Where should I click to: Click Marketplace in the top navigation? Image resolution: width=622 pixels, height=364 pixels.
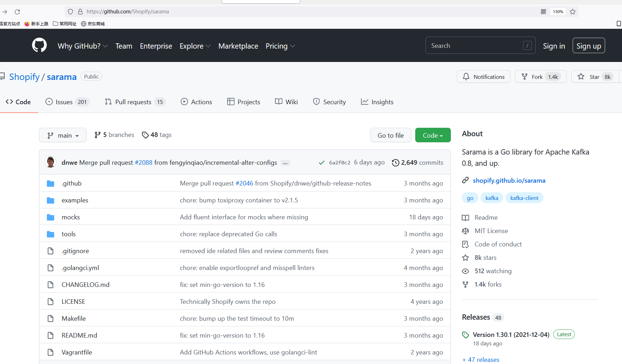(x=238, y=46)
